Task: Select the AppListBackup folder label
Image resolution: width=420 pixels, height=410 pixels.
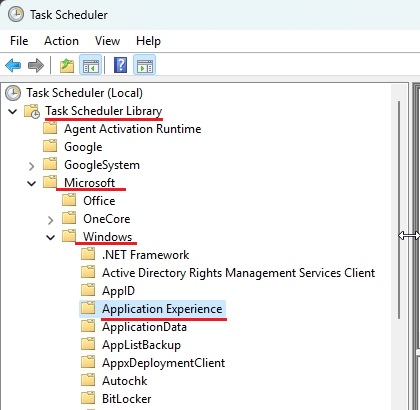Action: pos(141,345)
